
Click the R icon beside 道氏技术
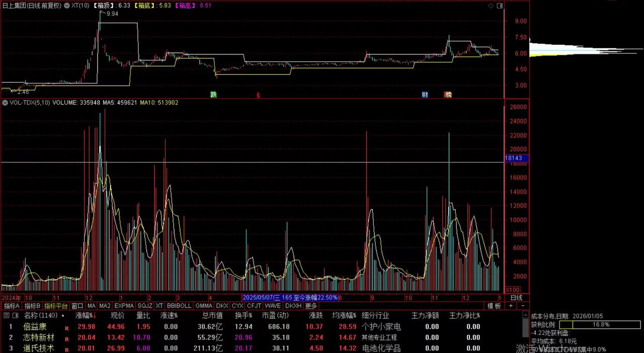point(66,349)
